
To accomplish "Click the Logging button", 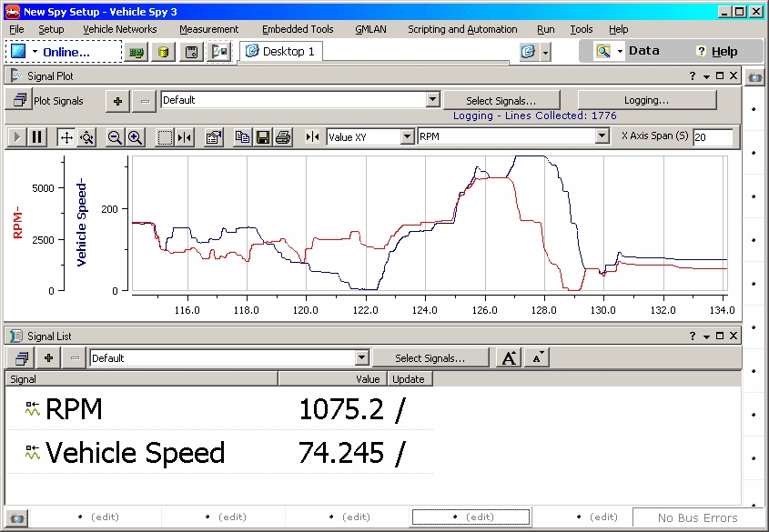I will point(646,100).
